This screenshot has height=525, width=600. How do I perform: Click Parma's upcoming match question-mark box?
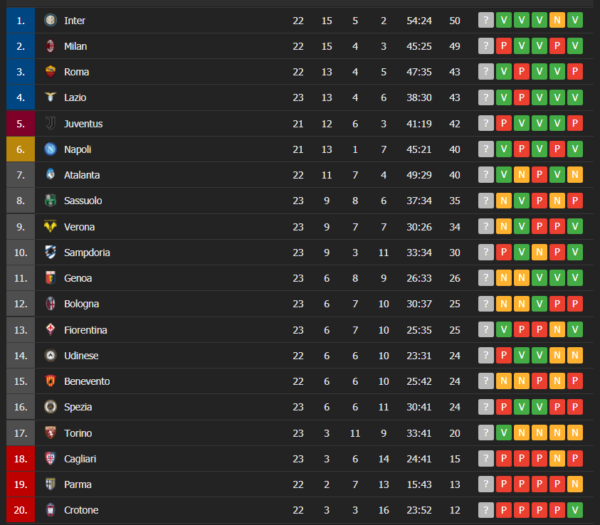[486, 485]
